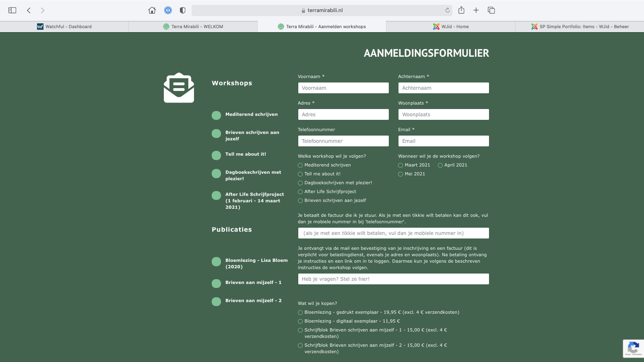This screenshot has width=644, height=362.
Task: Switch to the Terra Mirabili - WELKOM tab
Action: (x=193, y=27)
